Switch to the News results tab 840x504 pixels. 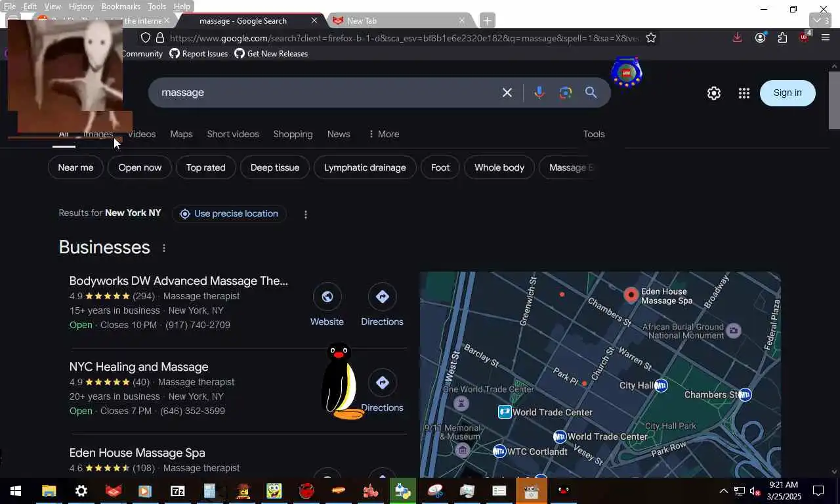[x=339, y=134]
